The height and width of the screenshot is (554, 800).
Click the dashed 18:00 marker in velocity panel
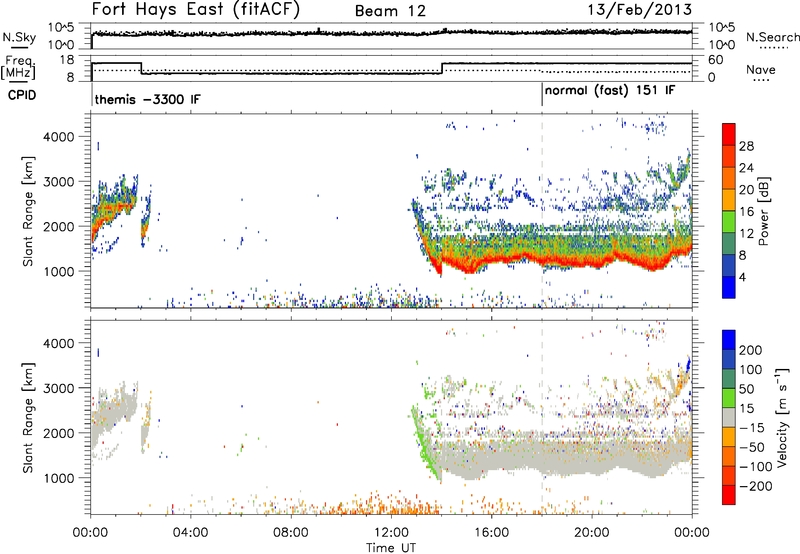(542, 417)
